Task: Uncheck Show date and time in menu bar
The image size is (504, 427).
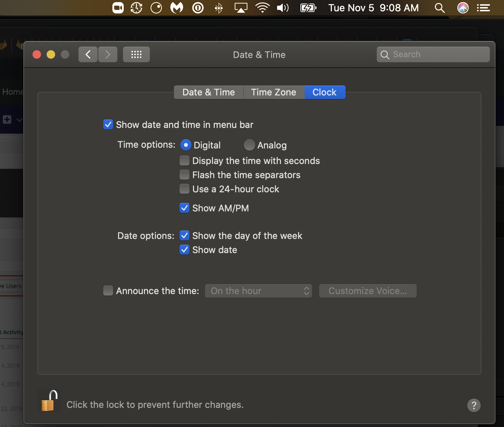Action: (108, 125)
